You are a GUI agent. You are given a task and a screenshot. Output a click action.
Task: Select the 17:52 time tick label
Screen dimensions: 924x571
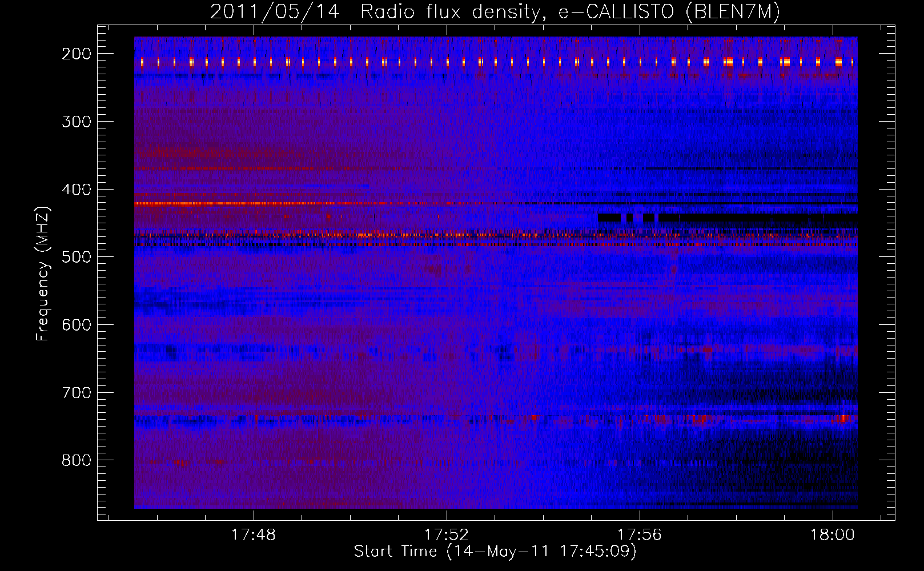tap(446, 534)
